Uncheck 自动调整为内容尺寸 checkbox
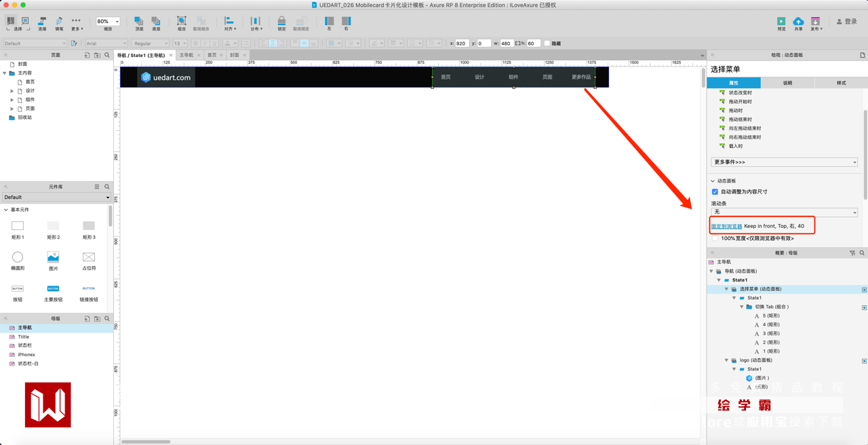 (x=715, y=192)
